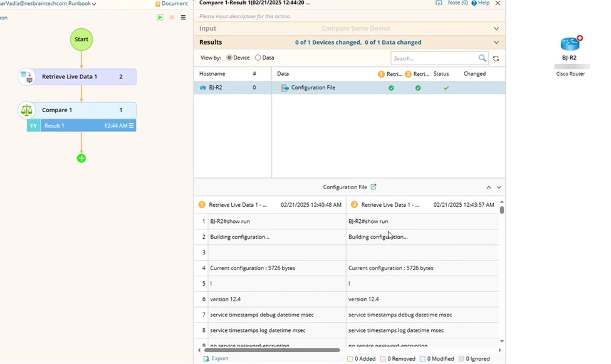611x364 pixels.
Task: Click the 0 Added legend swatch
Action: (x=350, y=359)
